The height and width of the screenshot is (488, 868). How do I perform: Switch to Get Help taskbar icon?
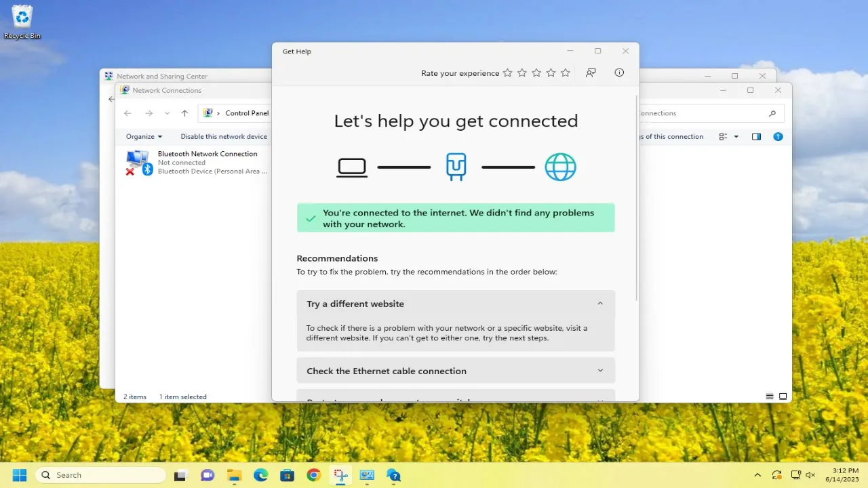[x=393, y=475]
